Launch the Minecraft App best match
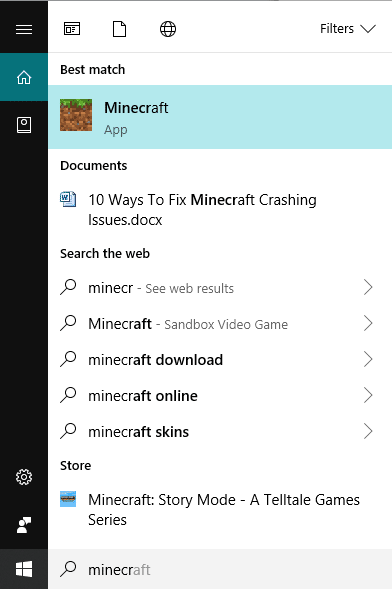The width and height of the screenshot is (392, 589). pyautogui.click(x=220, y=117)
